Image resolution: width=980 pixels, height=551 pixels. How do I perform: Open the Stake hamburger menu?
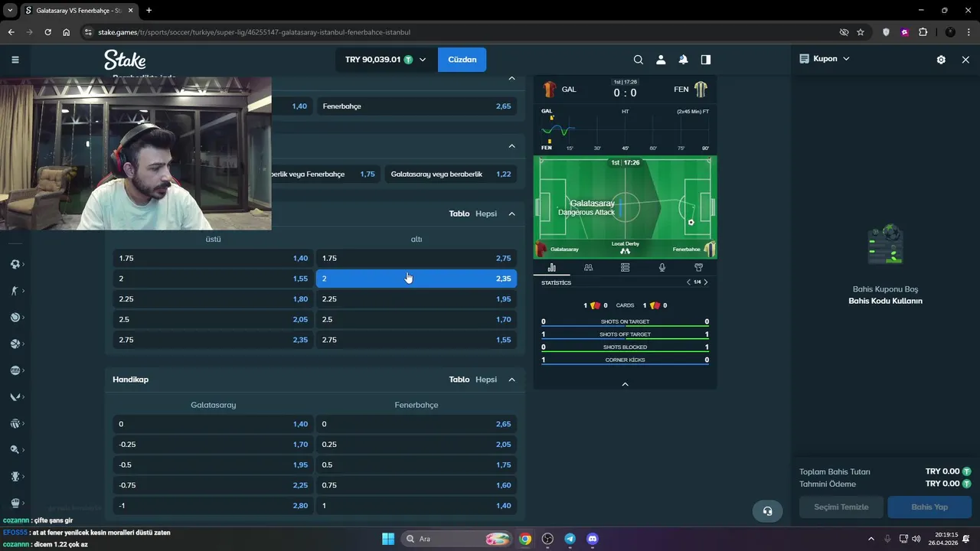click(x=15, y=60)
